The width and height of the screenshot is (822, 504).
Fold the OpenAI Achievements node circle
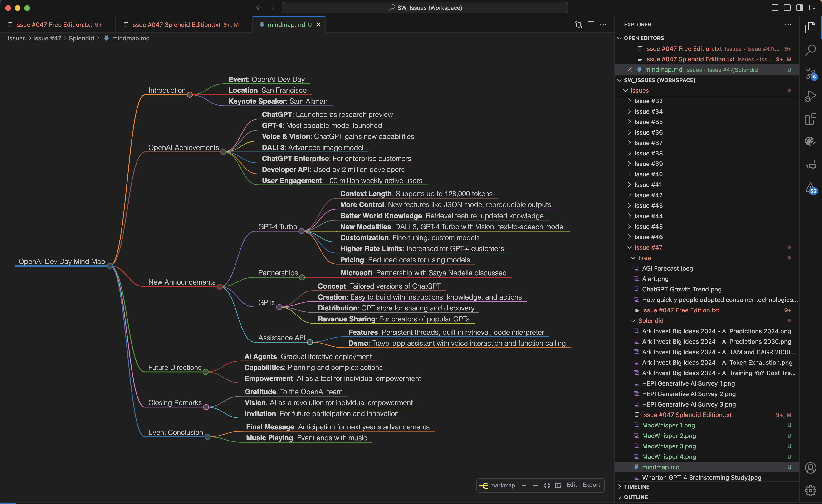coord(223,152)
